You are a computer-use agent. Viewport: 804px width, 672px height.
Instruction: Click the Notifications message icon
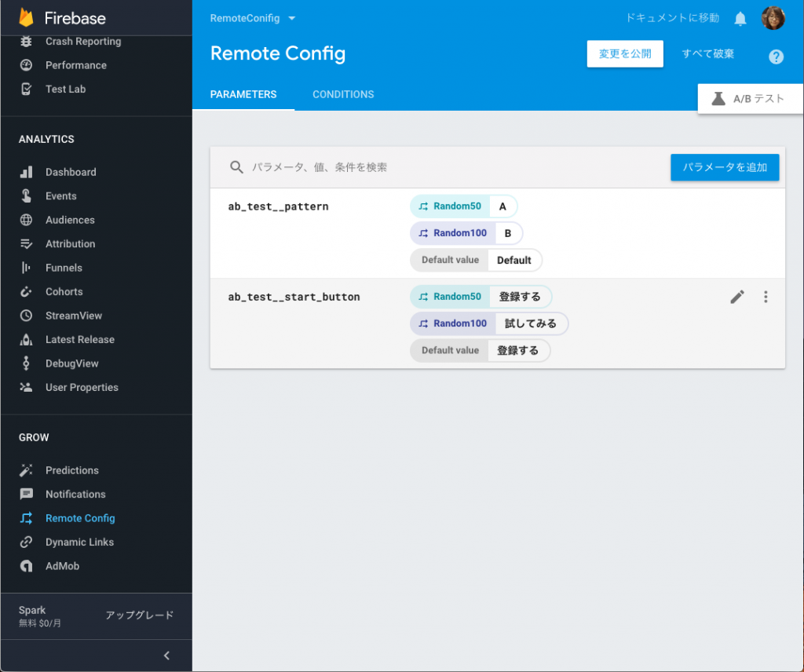[x=26, y=494]
